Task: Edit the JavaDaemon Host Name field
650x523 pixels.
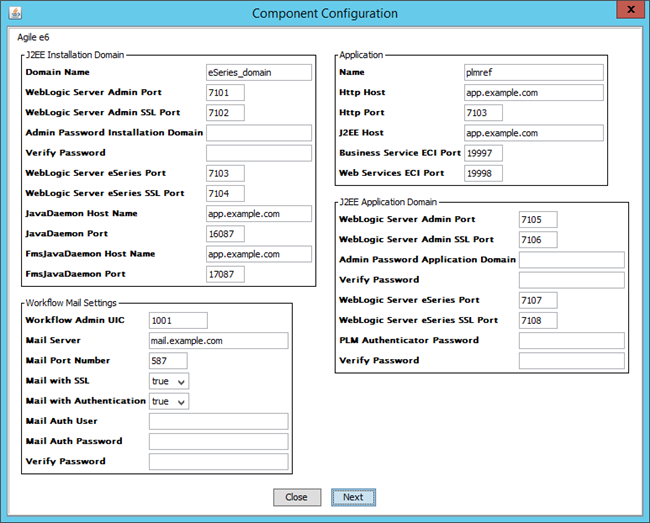Action: [259, 214]
